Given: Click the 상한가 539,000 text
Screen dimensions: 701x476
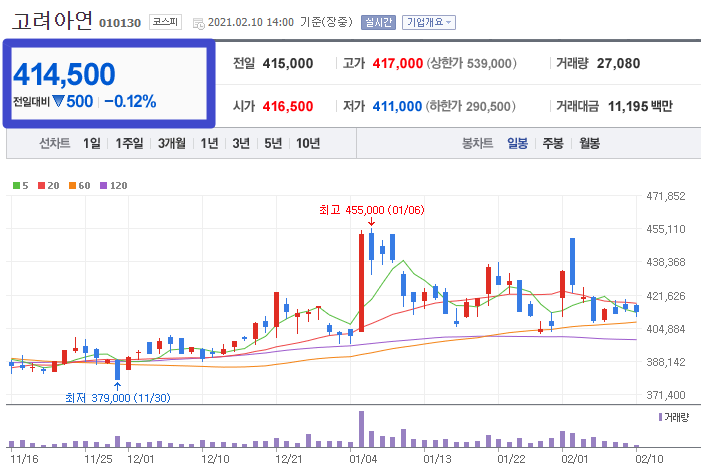Looking at the screenshot, I should click(x=472, y=63).
